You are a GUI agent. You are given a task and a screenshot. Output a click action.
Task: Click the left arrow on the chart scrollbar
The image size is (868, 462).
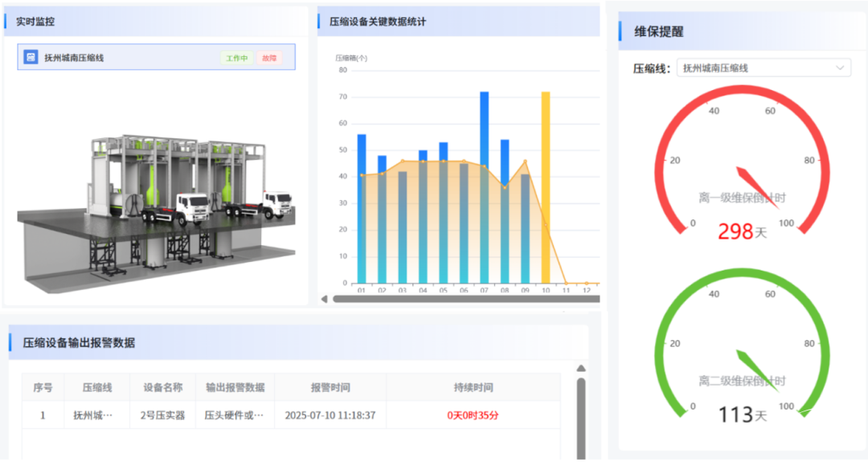click(x=325, y=300)
